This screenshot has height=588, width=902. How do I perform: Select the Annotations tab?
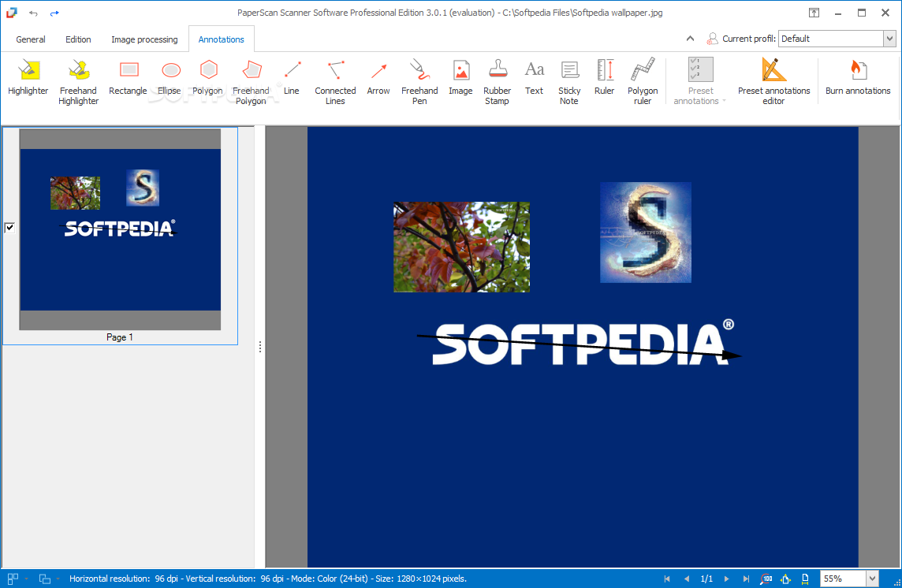tap(222, 39)
